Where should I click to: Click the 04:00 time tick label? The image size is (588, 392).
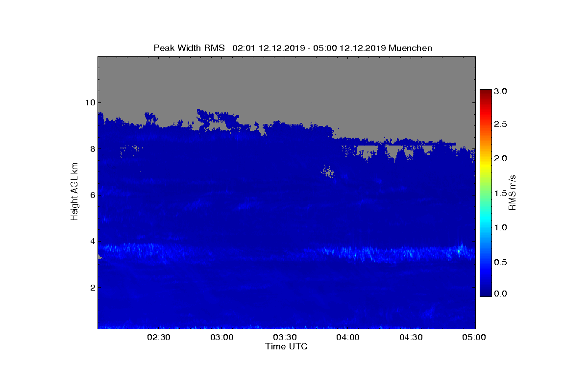pyautogui.click(x=348, y=338)
